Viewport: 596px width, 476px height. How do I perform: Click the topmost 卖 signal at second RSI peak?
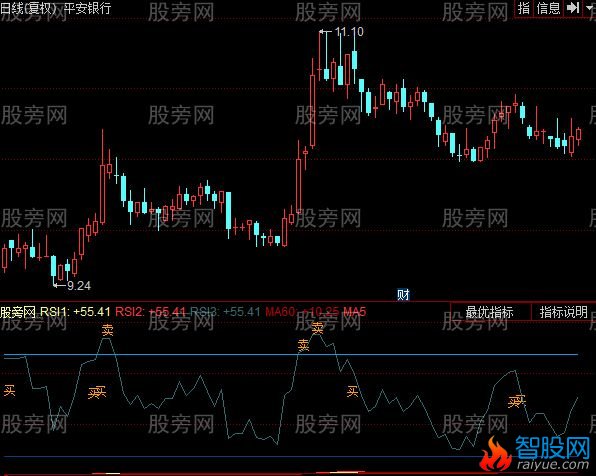pos(317,327)
